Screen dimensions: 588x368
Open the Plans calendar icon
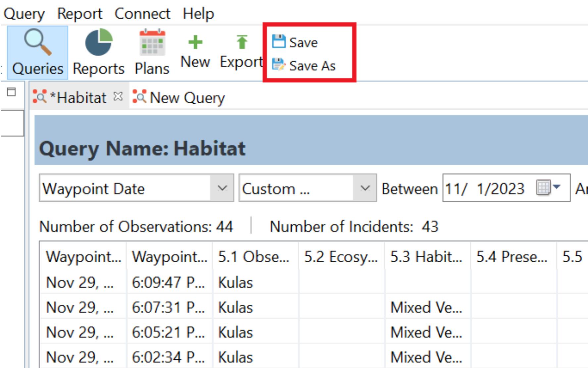click(x=152, y=42)
